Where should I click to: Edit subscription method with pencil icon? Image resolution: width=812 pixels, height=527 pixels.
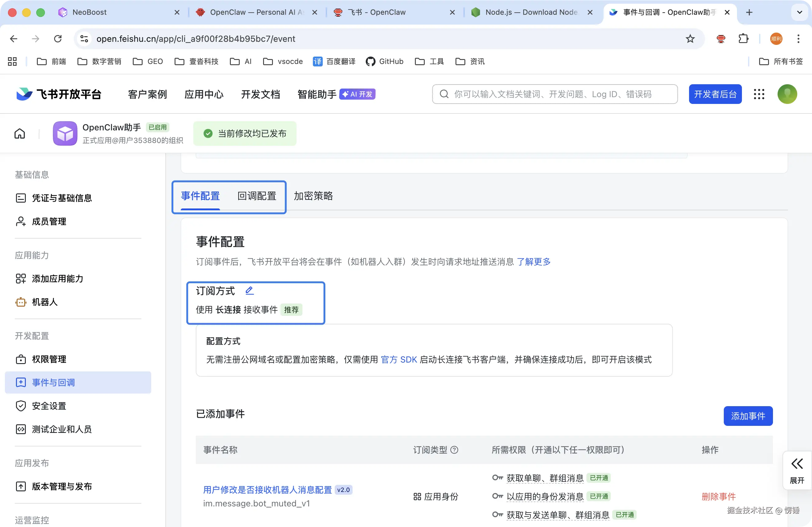tap(249, 291)
